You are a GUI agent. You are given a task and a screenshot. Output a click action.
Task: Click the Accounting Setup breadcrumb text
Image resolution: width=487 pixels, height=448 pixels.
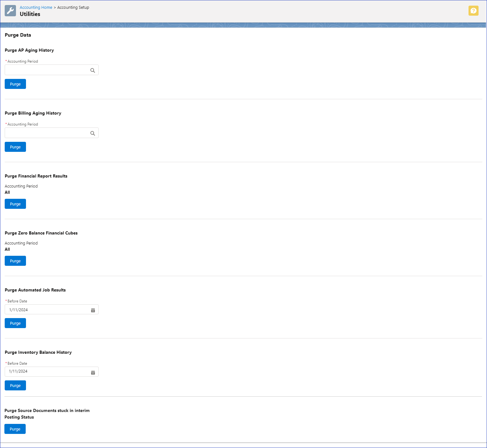(x=73, y=7)
